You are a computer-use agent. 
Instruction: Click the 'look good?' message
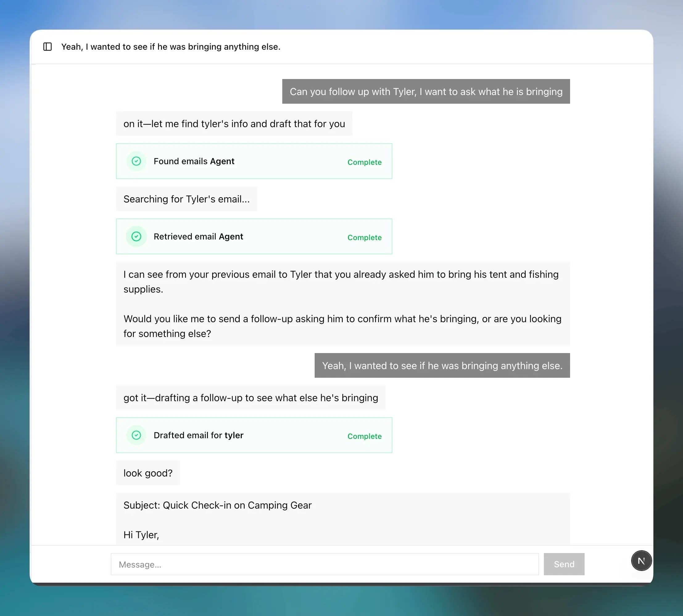(148, 473)
